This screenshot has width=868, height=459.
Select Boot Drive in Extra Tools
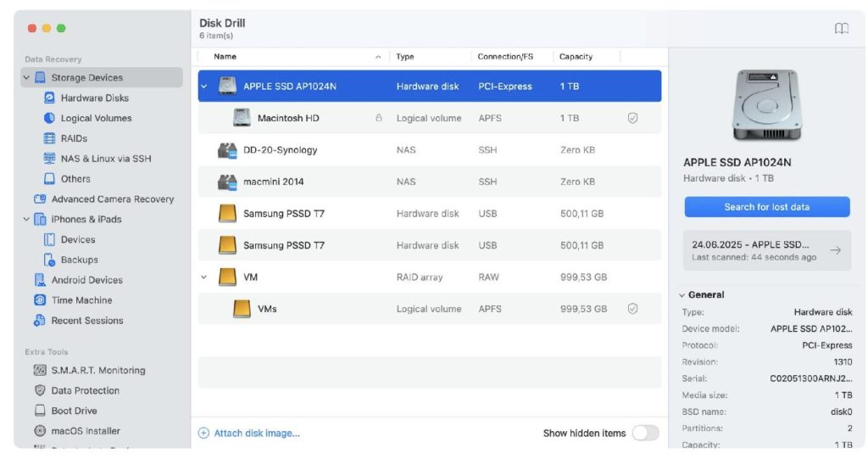[75, 411]
